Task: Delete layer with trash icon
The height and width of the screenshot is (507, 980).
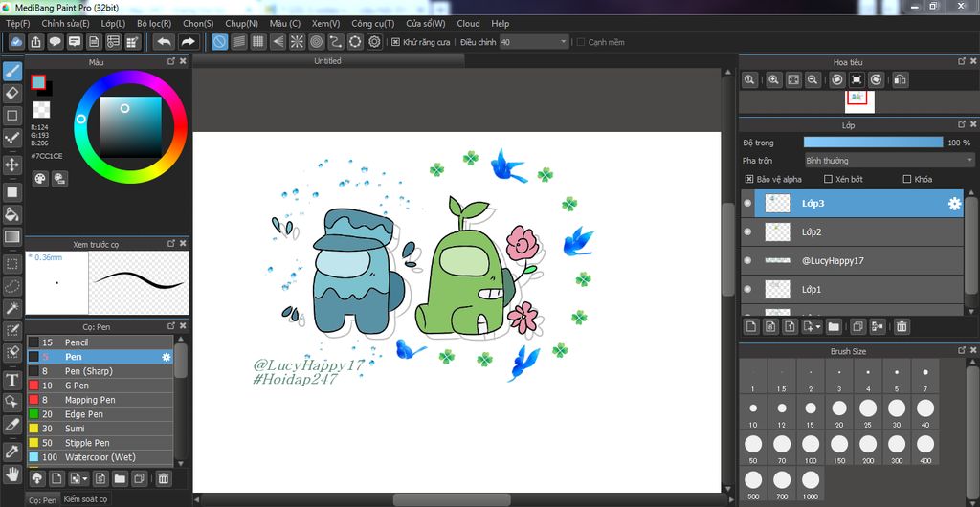Action: pyautogui.click(x=902, y=326)
